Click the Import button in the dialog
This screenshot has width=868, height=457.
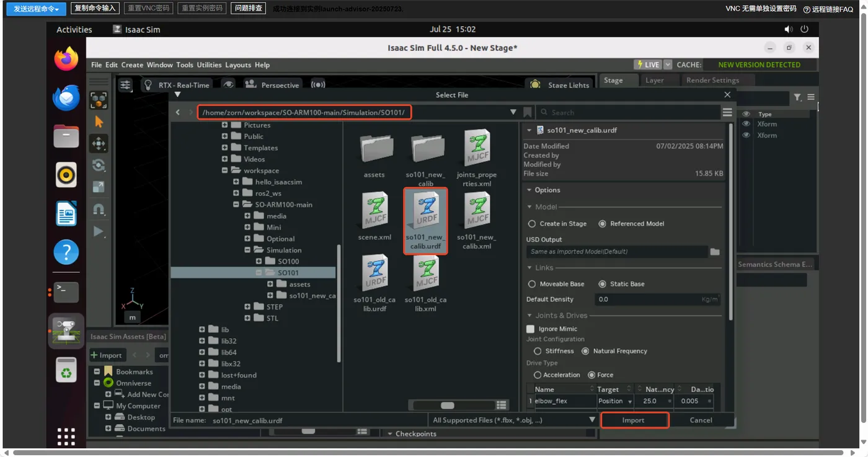pyautogui.click(x=634, y=420)
